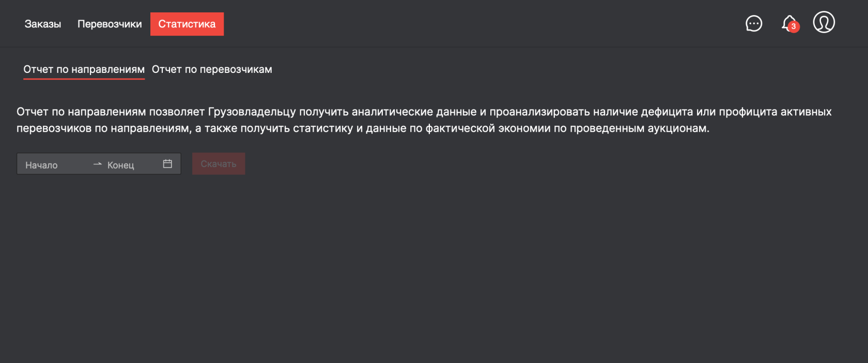
Task: Click the account avatar at top right
Action: 824,22
